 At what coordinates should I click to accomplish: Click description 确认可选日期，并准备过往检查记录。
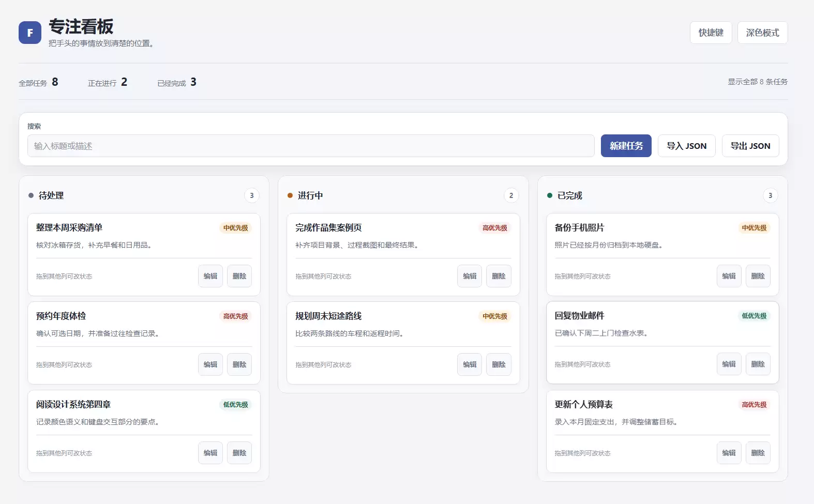click(x=99, y=333)
